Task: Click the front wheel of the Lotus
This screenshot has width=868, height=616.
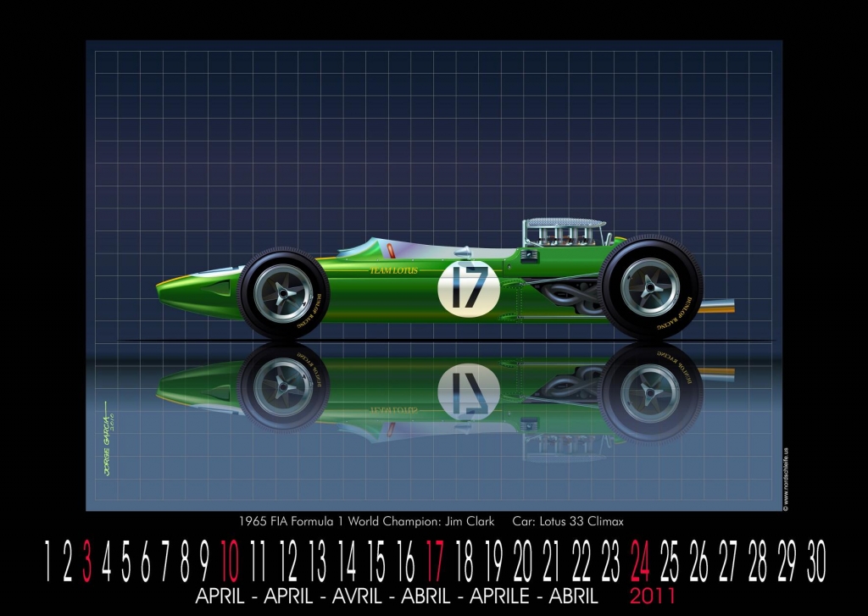Action: [x=283, y=293]
